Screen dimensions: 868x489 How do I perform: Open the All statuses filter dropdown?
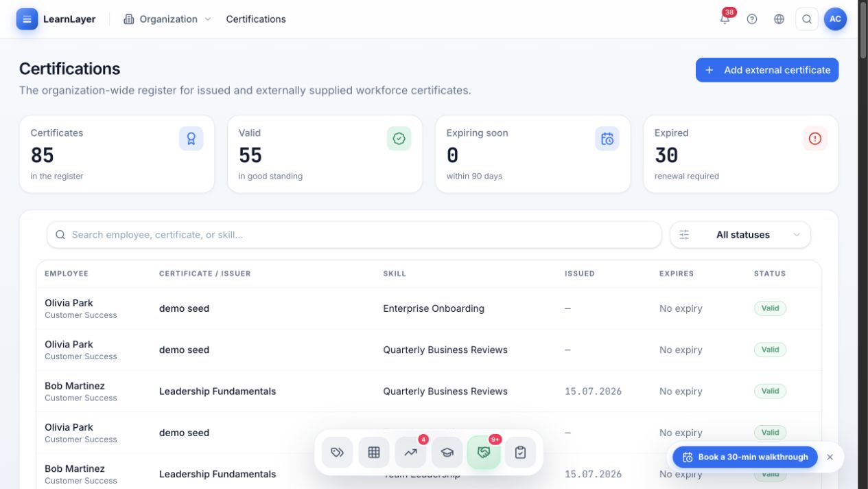pyautogui.click(x=740, y=235)
